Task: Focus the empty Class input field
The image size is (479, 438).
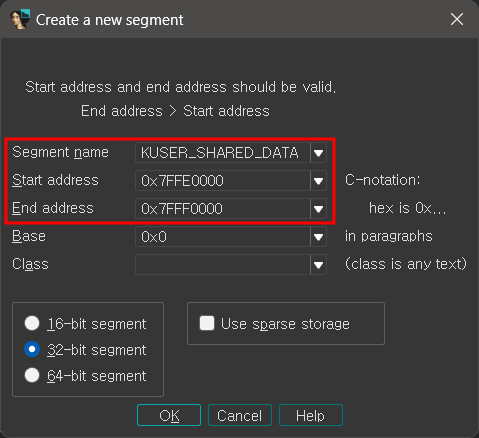Action: pos(223,265)
